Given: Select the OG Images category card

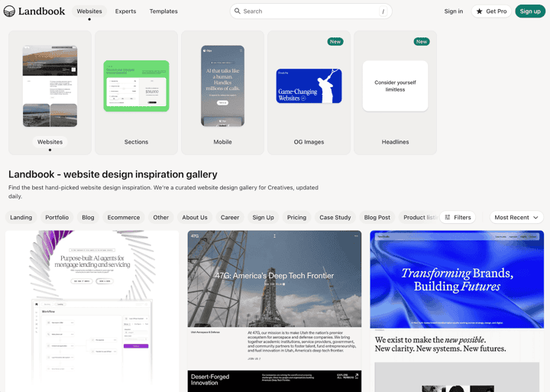Looking at the screenshot, I should [309, 92].
